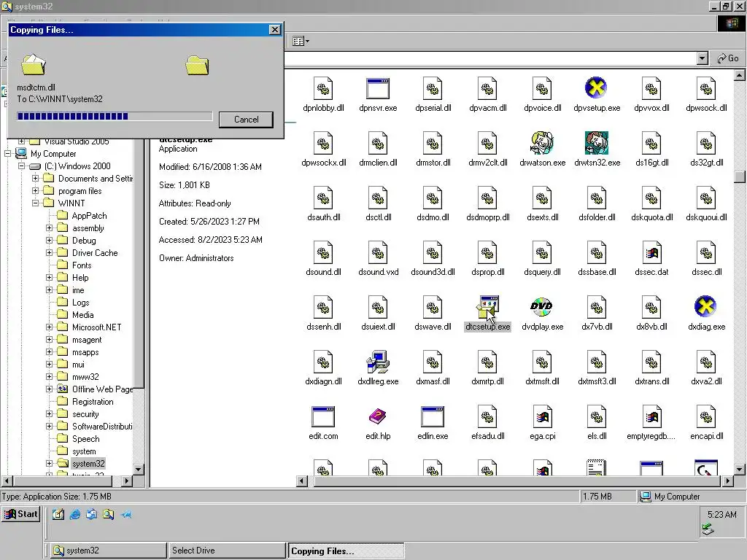
Task: Select the Logs folder in tree
Action: coord(80,303)
